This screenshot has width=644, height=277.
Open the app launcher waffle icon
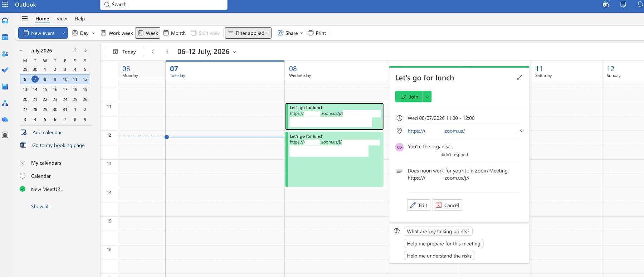point(5,5)
